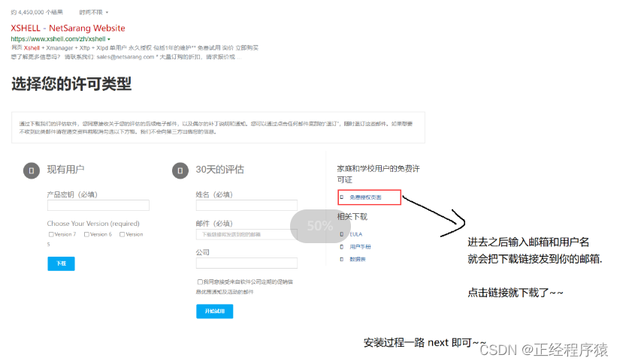Check the Version 7 checkbox

coord(51,234)
